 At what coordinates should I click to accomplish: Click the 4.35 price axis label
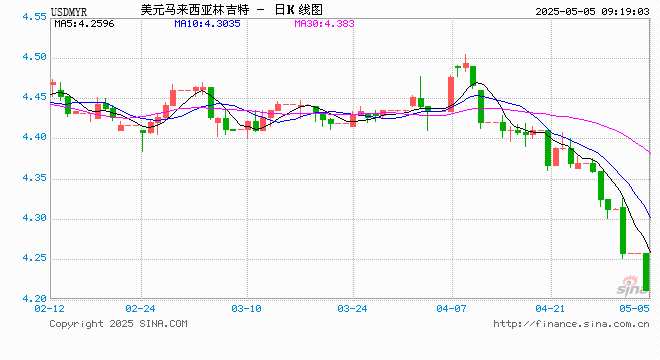tap(35, 178)
